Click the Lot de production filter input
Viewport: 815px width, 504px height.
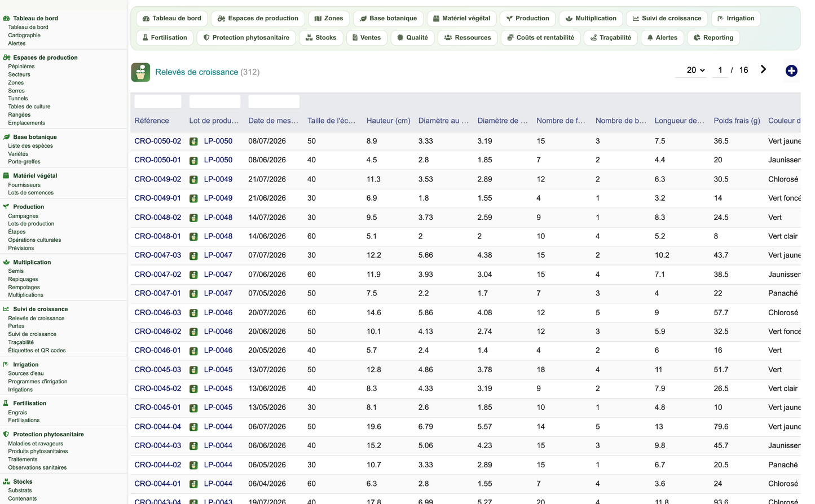215,101
